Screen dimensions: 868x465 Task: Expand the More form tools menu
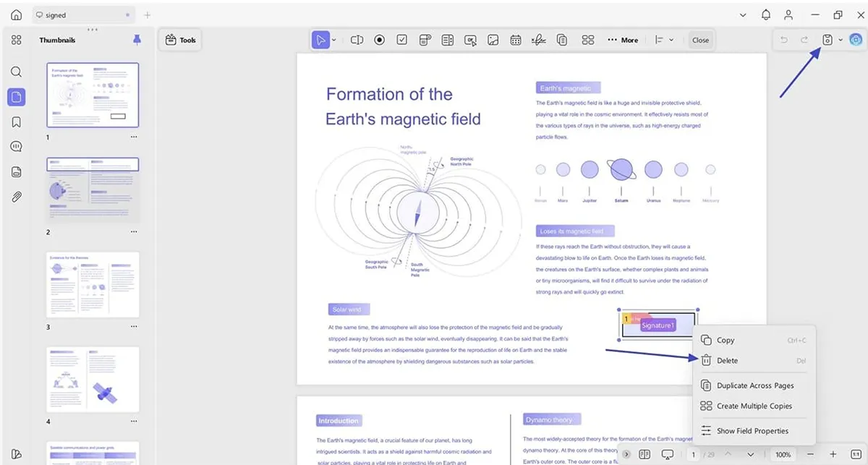click(622, 40)
